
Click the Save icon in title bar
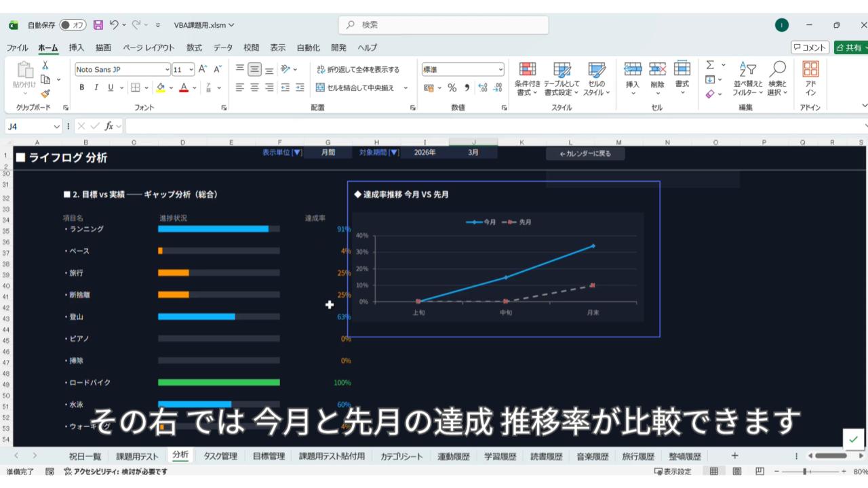(x=98, y=25)
